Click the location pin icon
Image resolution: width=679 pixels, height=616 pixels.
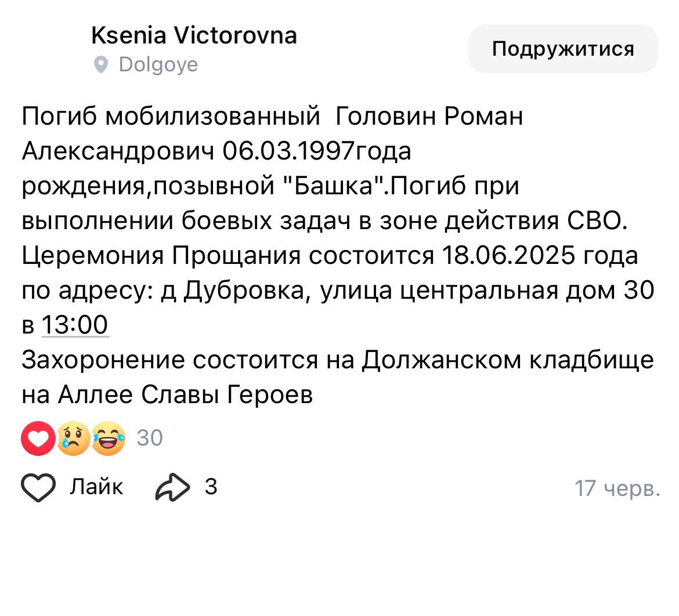pyautogui.click(x=101, y=65)
